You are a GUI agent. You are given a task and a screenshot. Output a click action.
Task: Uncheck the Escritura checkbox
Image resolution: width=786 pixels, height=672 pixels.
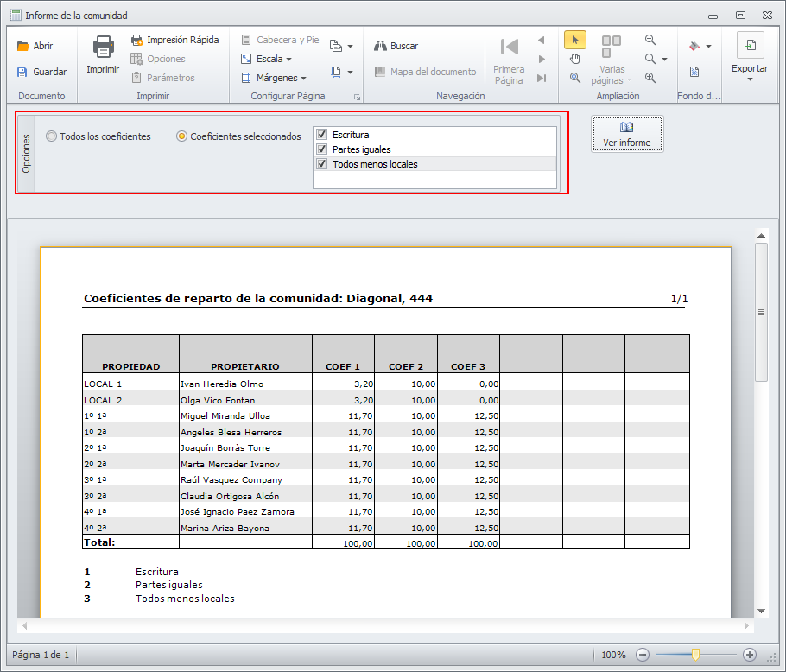(x=322, y=135)
